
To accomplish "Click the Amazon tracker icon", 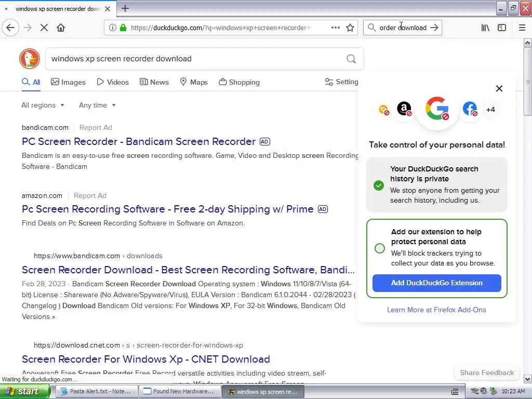I will pos(404,109).
